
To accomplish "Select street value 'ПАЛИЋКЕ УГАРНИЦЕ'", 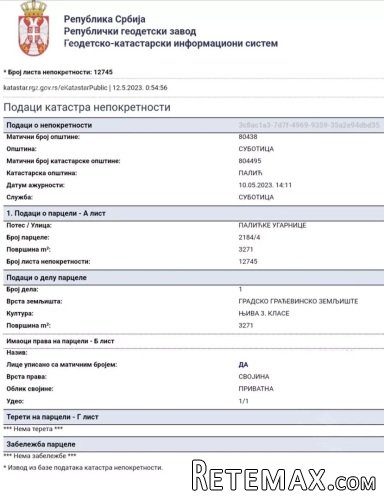I will (272, 225).
